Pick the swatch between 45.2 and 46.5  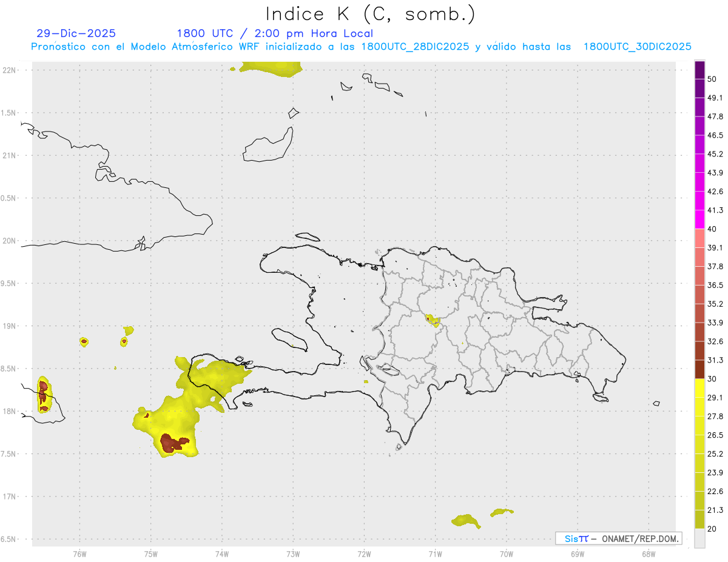point(700,145)
